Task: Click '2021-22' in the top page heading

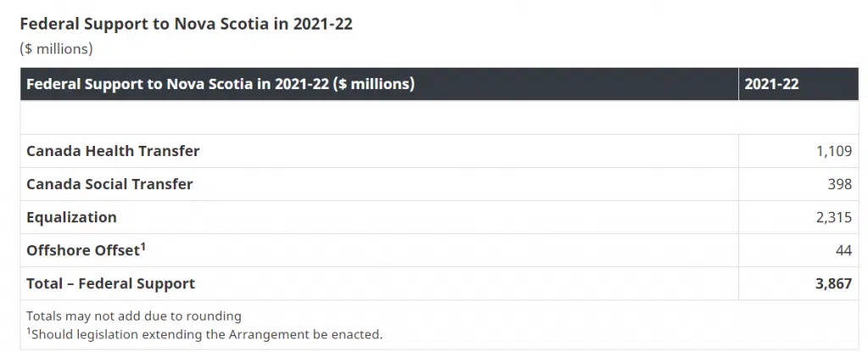Action: [323, 24]
